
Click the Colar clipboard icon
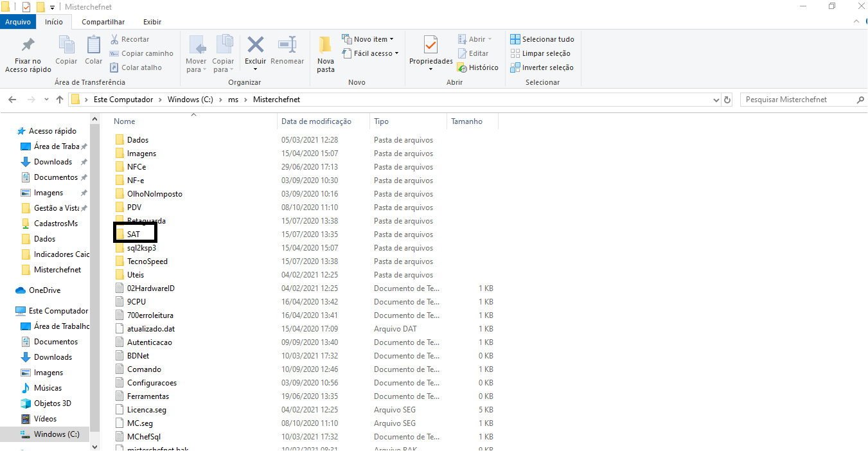click(x=94, y=45)
